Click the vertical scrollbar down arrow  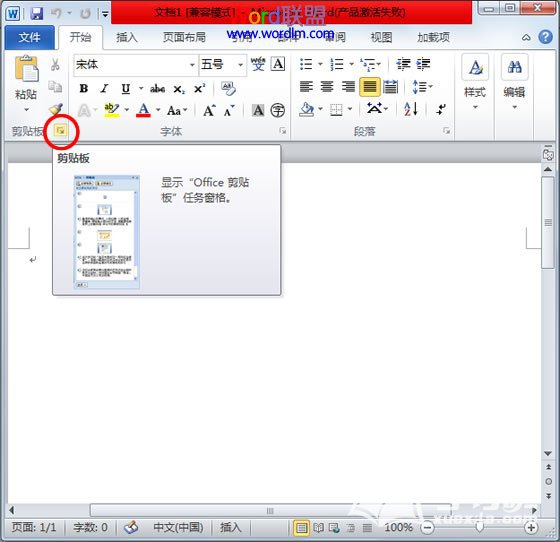(x=548, y=453)
